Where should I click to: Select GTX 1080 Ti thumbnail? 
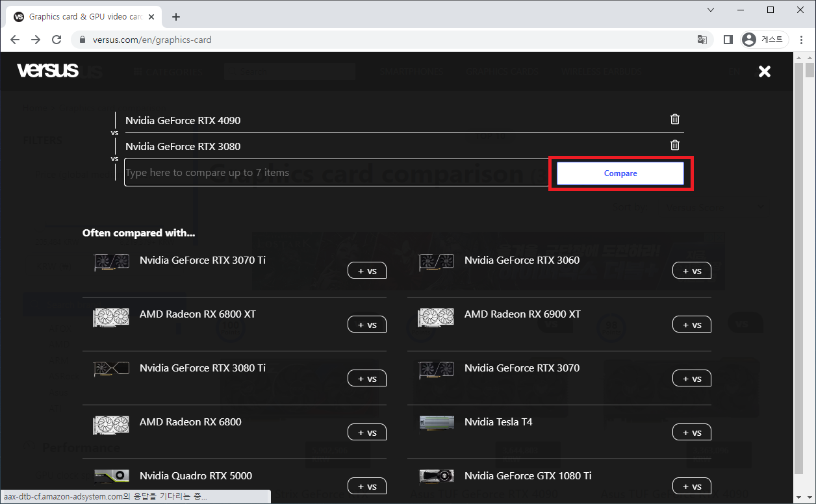[x=437, y=477]
